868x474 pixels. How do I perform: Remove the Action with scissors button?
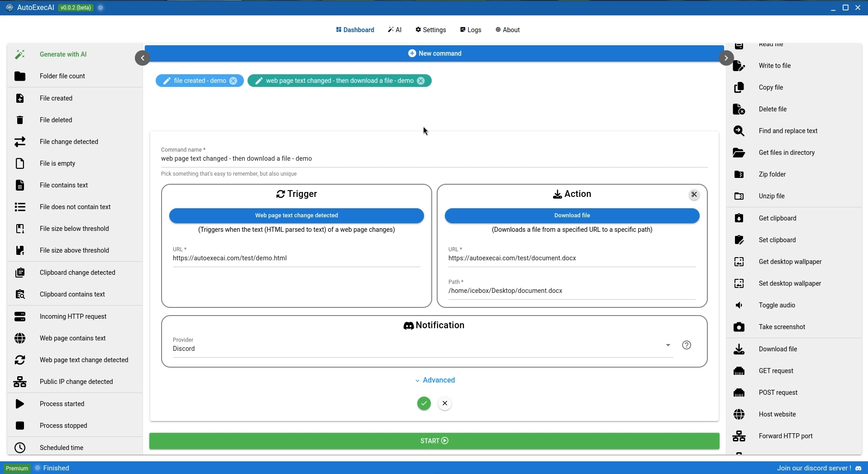(694, 195)
